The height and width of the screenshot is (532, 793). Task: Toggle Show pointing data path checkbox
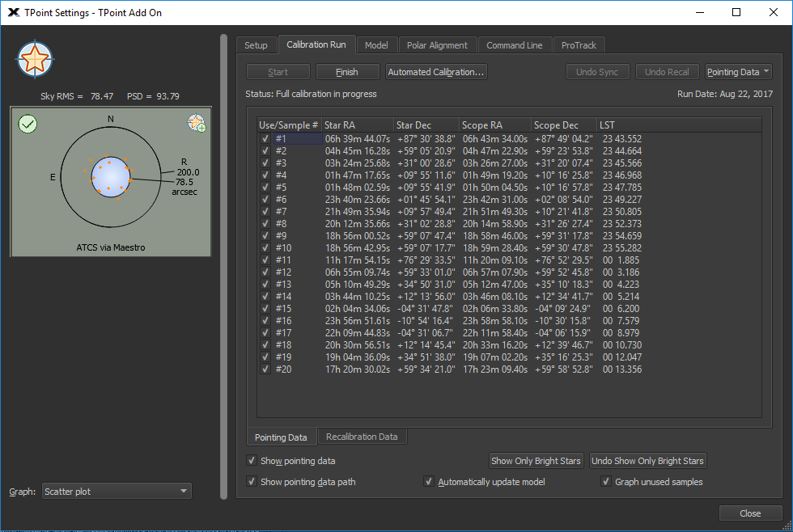[x=252, y=482]
